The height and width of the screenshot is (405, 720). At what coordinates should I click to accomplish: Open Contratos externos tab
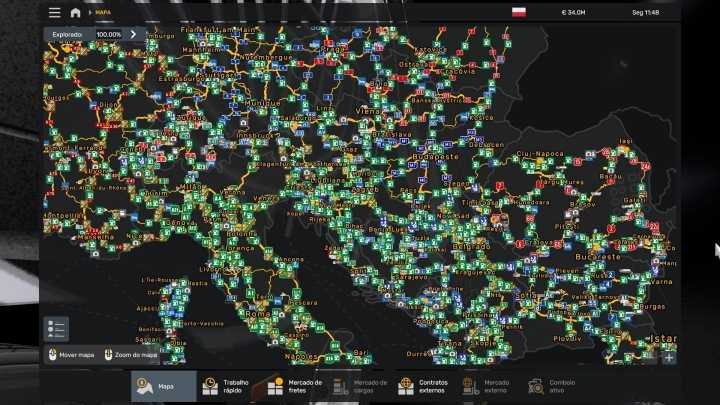[423, 386]
